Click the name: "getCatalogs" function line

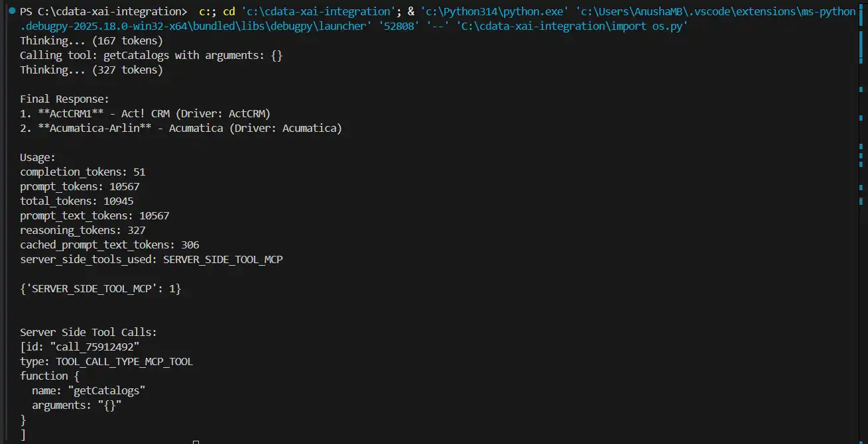tap(88, 390)
